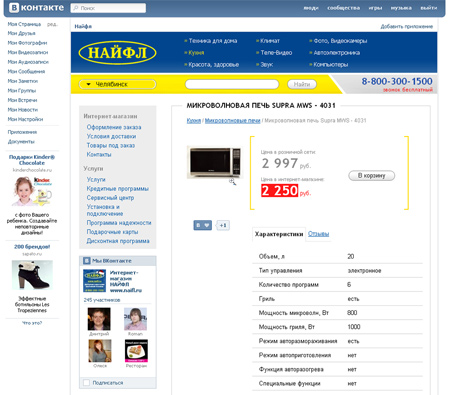450x395 pixels.
Task: Go to Моя Страница in VK menu
Action: click(24, 24)
